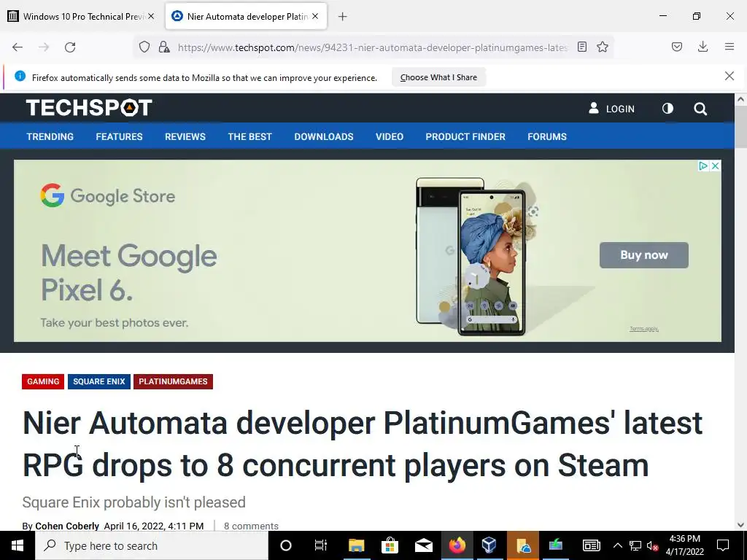Select the PLATINUMGAMES tag
747x560 pixels.
click(173, 381)
